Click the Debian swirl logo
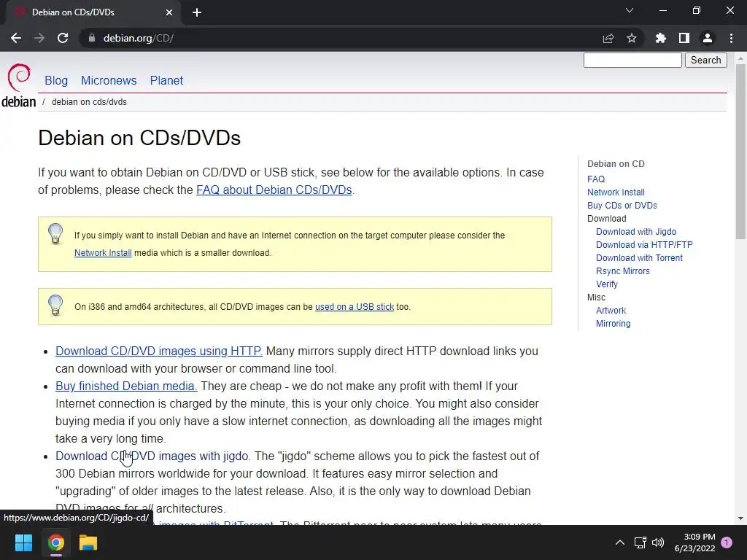Screen dimensions: 747x560 19,77
